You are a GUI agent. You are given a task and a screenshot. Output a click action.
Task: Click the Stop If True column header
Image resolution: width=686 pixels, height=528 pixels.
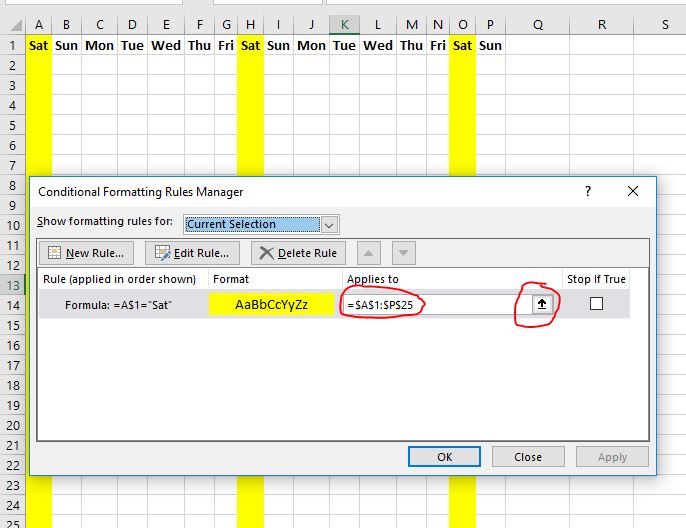pyautogui.click(x=596, y=279)
